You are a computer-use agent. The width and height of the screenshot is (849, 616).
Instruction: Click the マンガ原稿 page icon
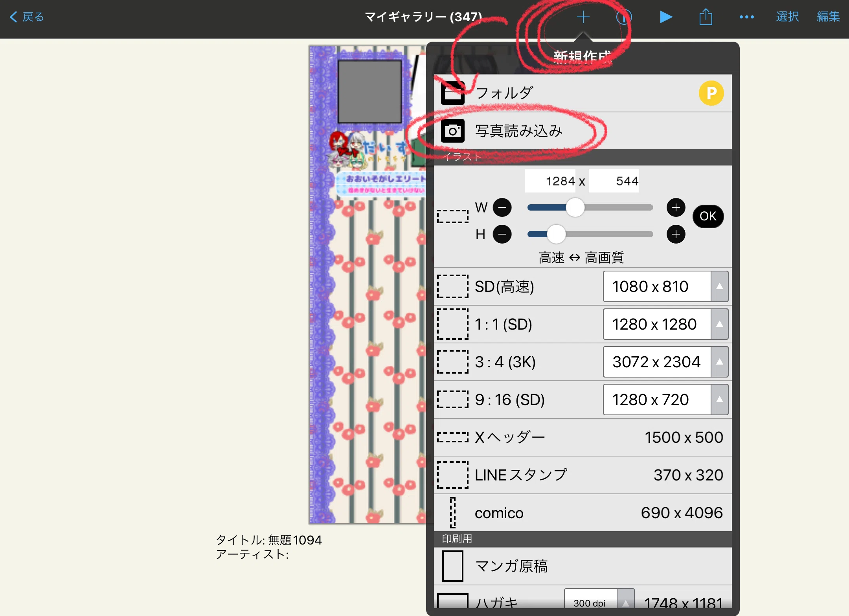453,566
